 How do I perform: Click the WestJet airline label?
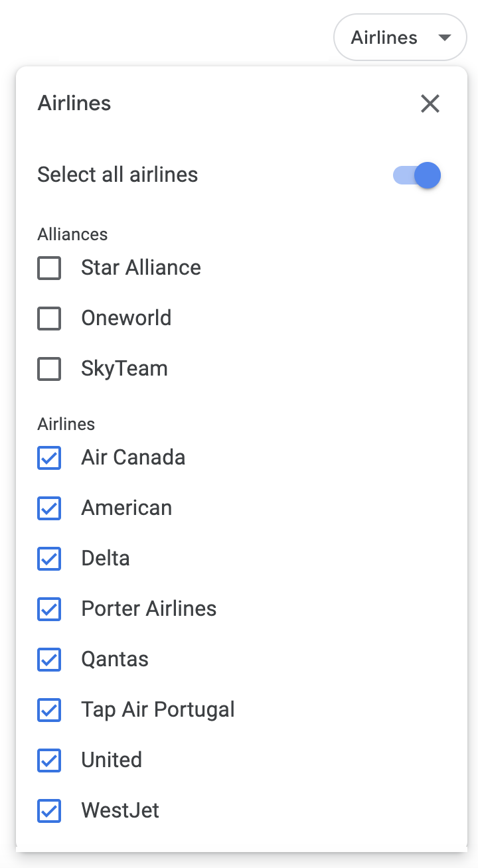click(120, 810)
